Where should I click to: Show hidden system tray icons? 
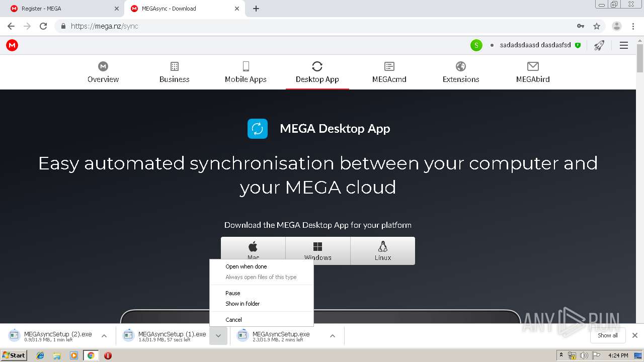561,355
